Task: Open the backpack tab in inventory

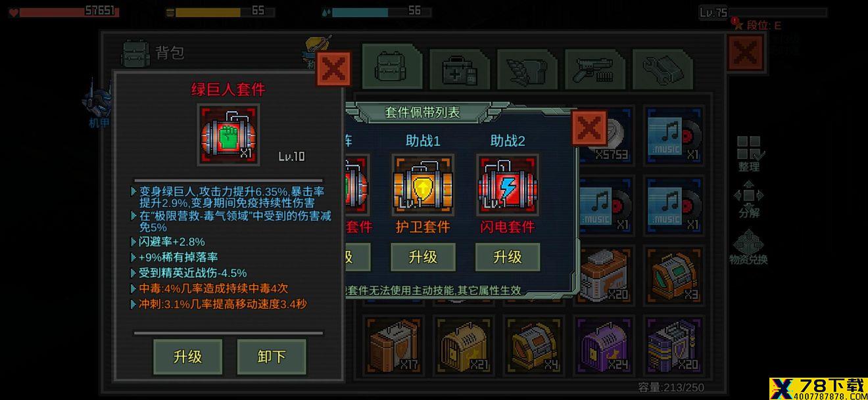Action: coord(392,67)
